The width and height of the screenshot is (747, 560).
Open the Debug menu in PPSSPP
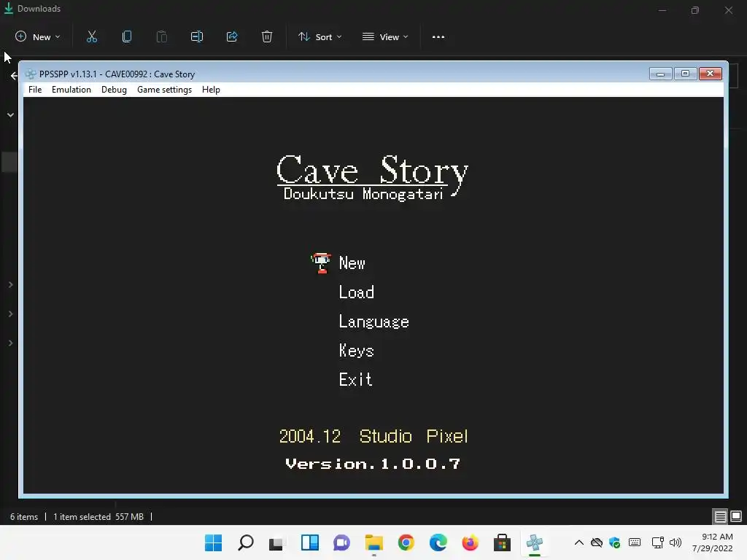[114, 90]
